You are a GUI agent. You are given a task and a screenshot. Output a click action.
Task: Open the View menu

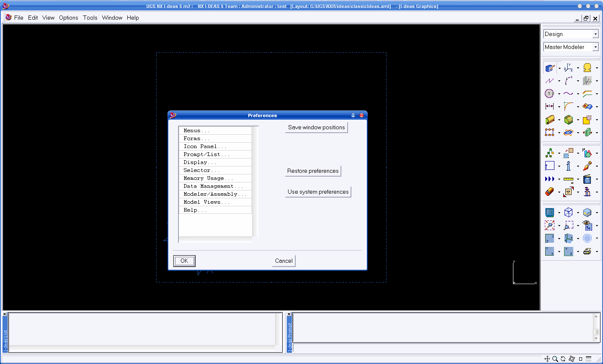point(48,18)
